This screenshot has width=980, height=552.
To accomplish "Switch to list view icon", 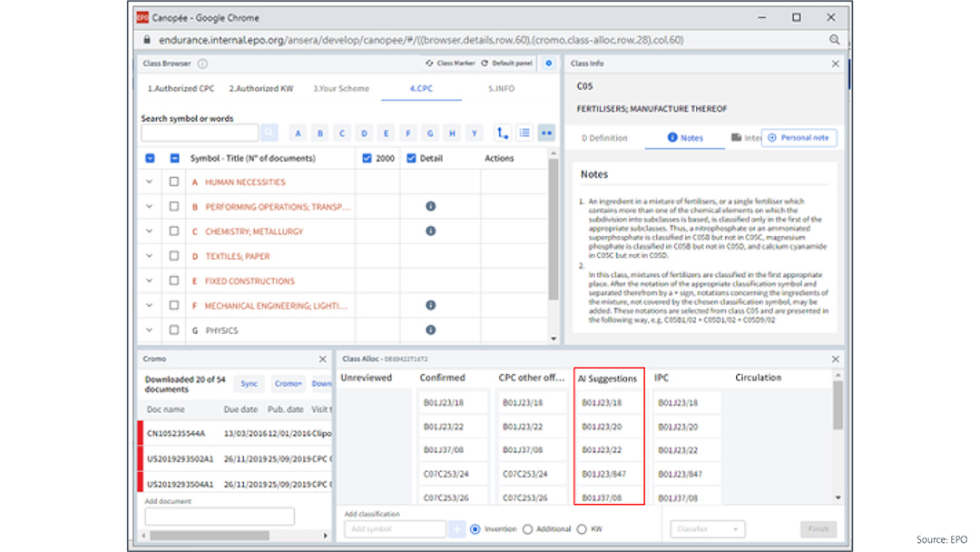I will (524, 133).
